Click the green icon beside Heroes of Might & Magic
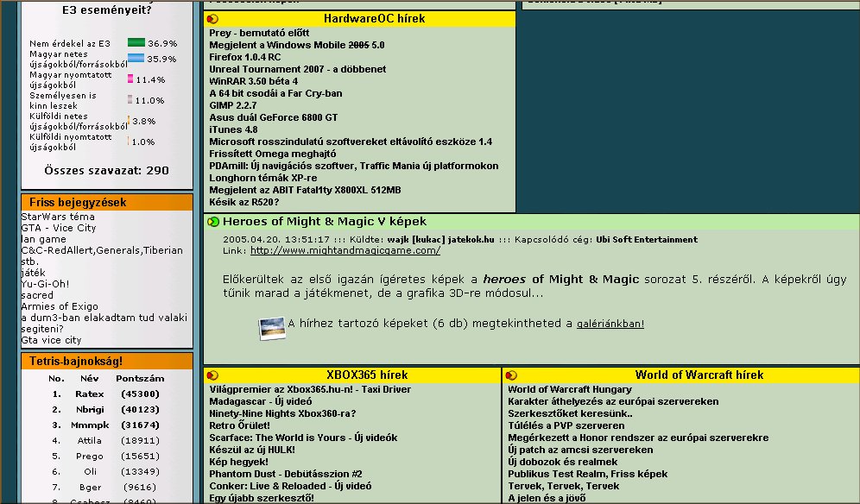 (x=212, y=222)
